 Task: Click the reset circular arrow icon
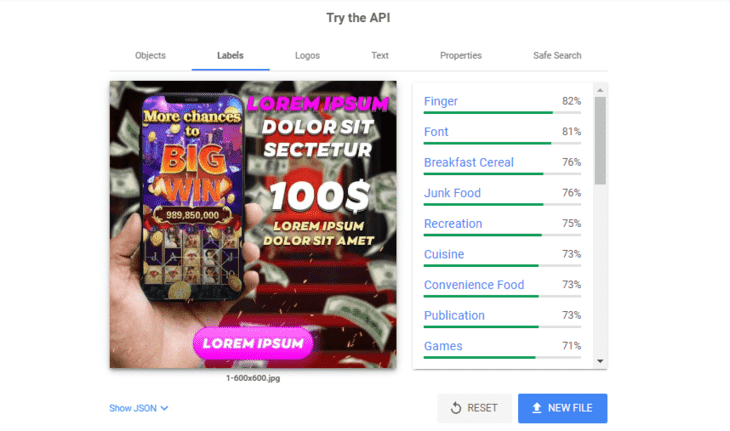pos(456,408)
